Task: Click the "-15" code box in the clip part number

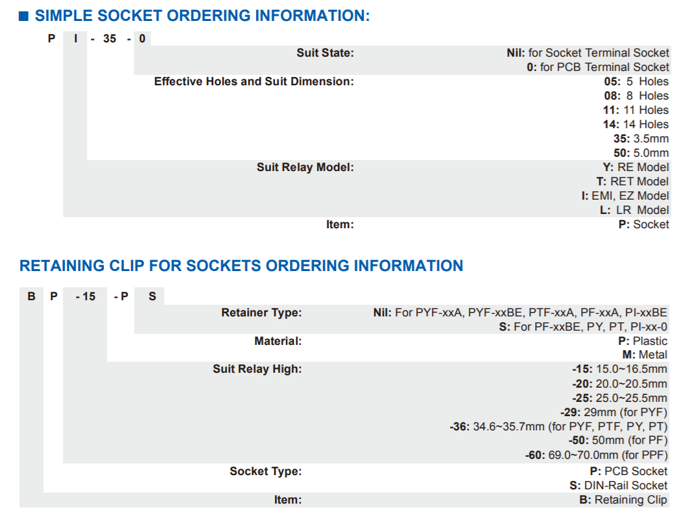Action: tap(86, 297)
